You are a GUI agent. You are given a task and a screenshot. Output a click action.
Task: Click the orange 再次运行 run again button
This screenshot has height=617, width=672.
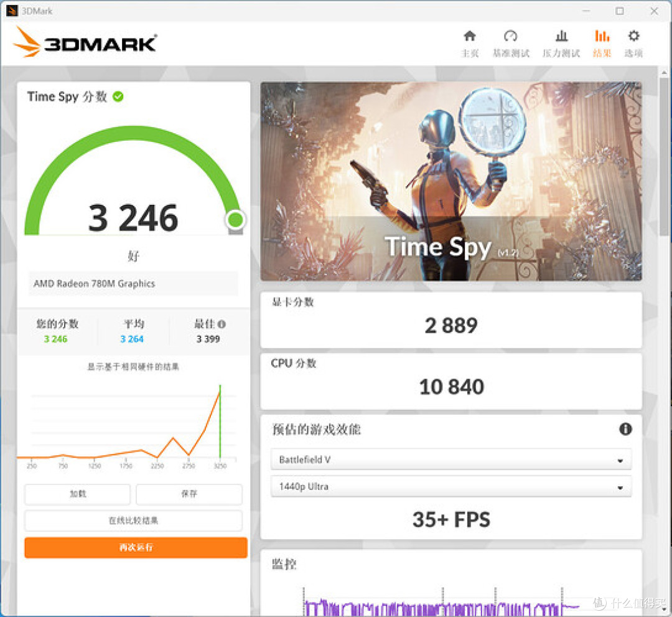[x=136, y=547]
